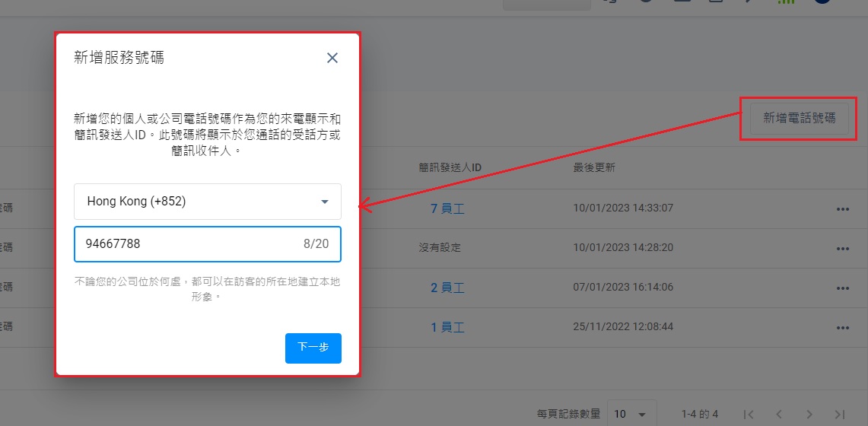Go to the last page
868x426 pixels.
840,414
